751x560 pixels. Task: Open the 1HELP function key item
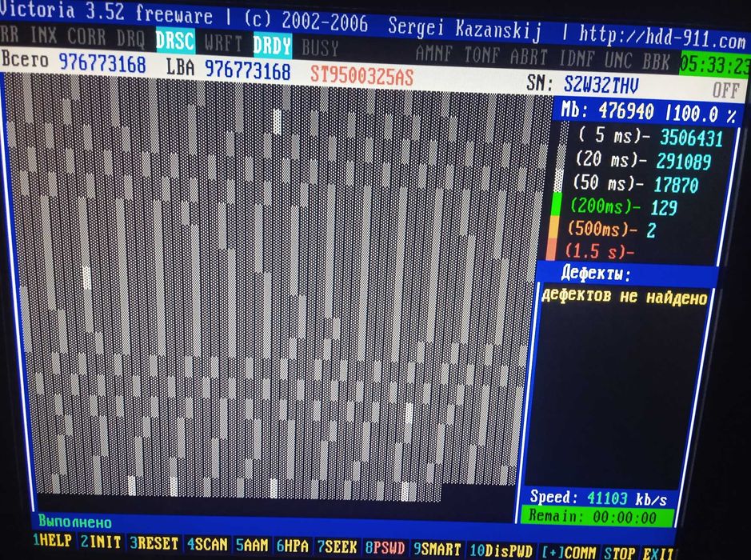coord(52,541)
